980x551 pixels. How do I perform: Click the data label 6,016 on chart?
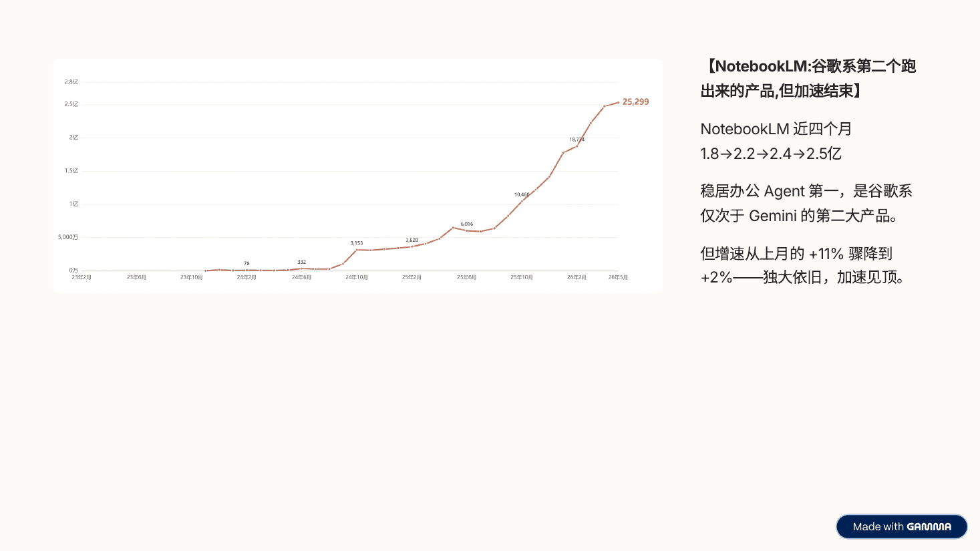(467, 224)
